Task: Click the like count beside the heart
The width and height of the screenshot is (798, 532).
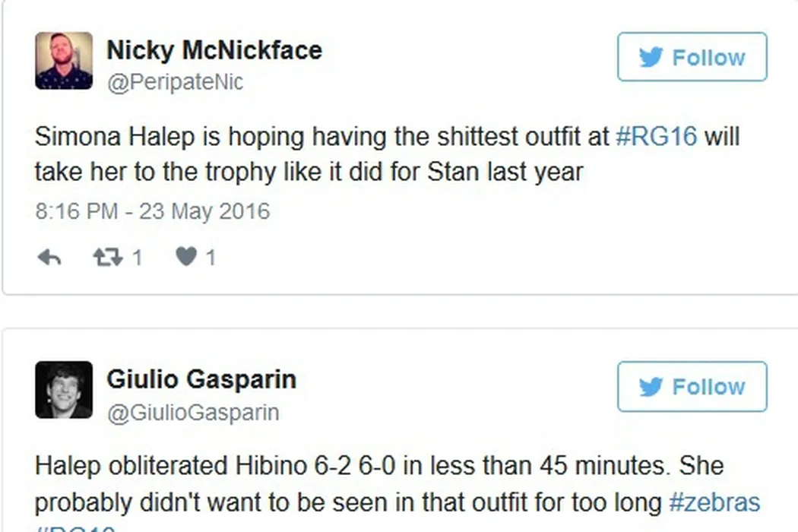Action: [x=211, y=258]
